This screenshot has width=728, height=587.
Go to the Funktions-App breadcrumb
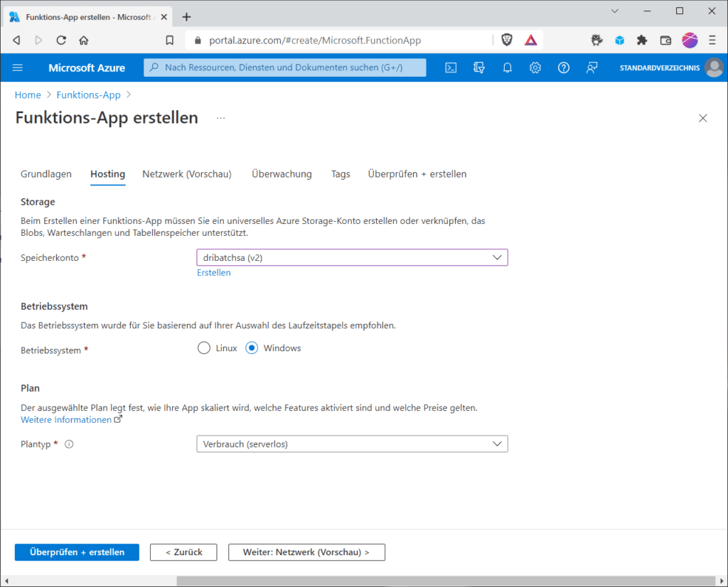(x=88, y=95)
